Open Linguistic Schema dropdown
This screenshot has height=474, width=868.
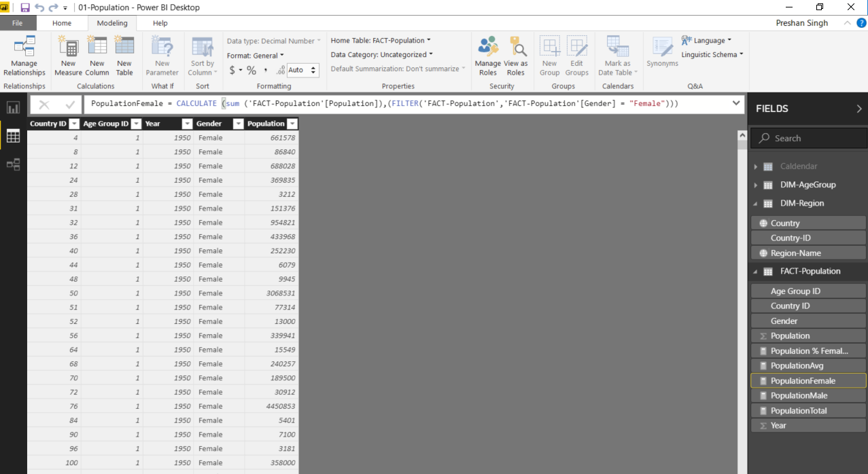click(x=712, y=54)
